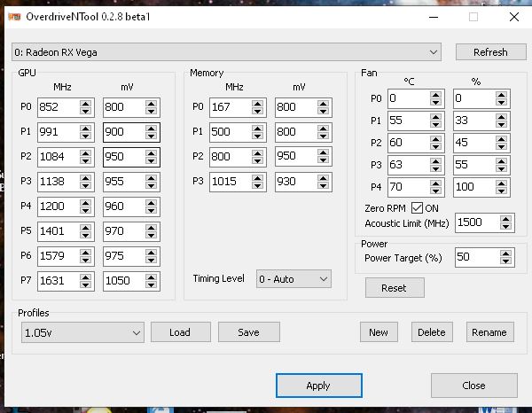532x413 pixels.
Task: Delete the selected profile
Action: pyautogui.click(x=432, y=332)
